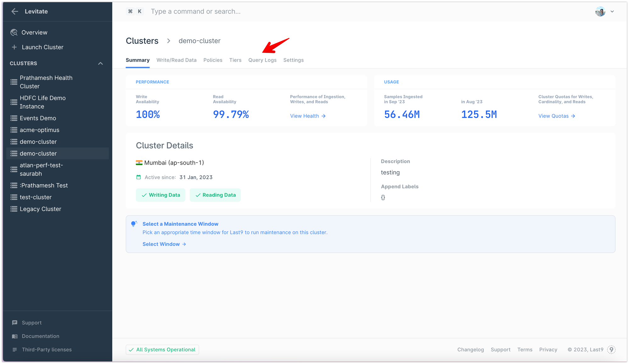Screen dimensions: 629x364
Task: Select Legacy Cluster sidebar item
Action: pos(40,209)
